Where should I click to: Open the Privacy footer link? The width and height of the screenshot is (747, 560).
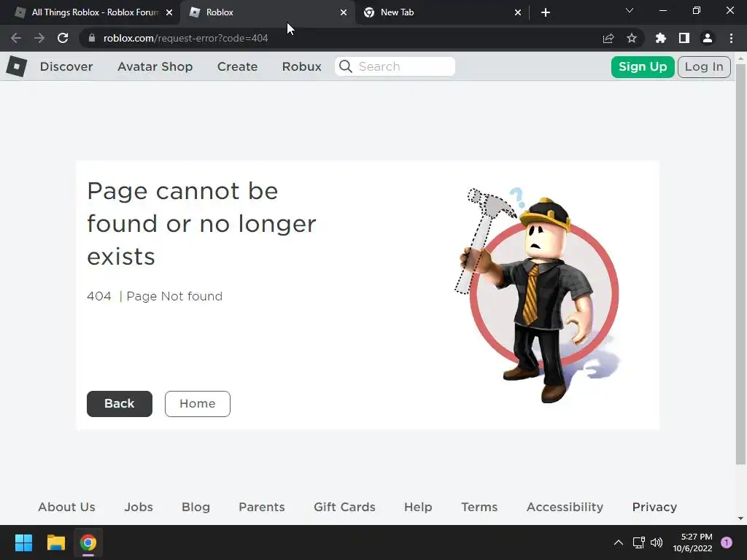[x=654, y=507]
